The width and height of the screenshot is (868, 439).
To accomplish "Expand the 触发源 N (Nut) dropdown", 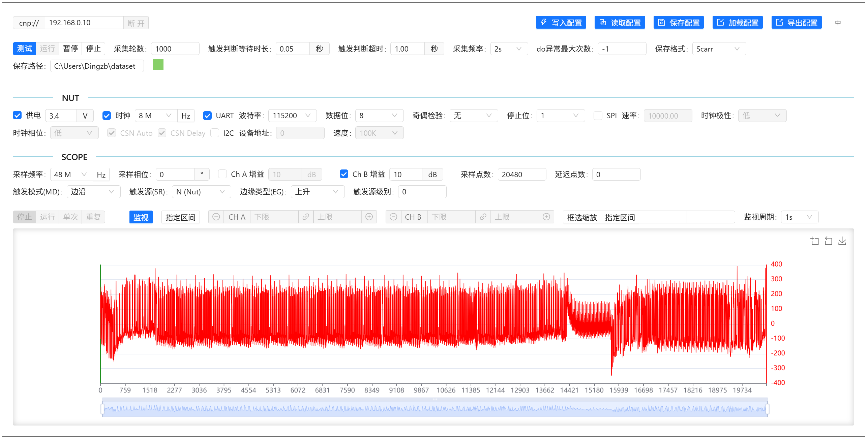I will coord(201,192).
